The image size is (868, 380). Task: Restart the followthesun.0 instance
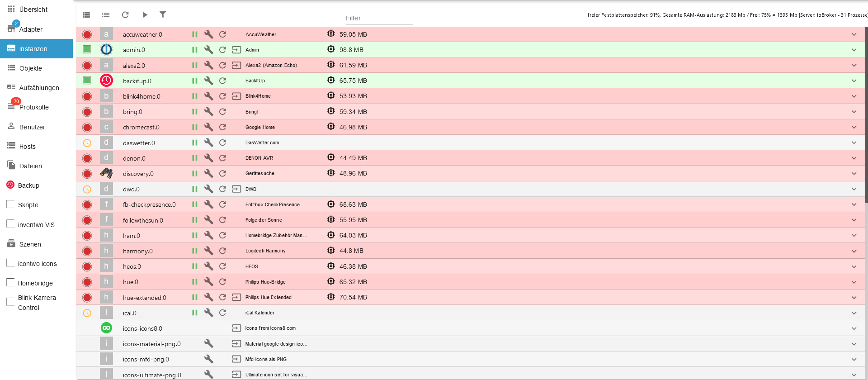point(222,220)
